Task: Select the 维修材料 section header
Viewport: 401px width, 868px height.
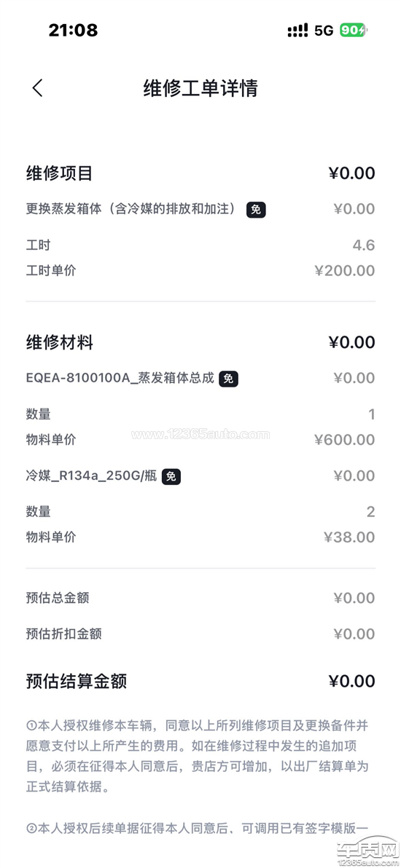Action: [59, 343]
